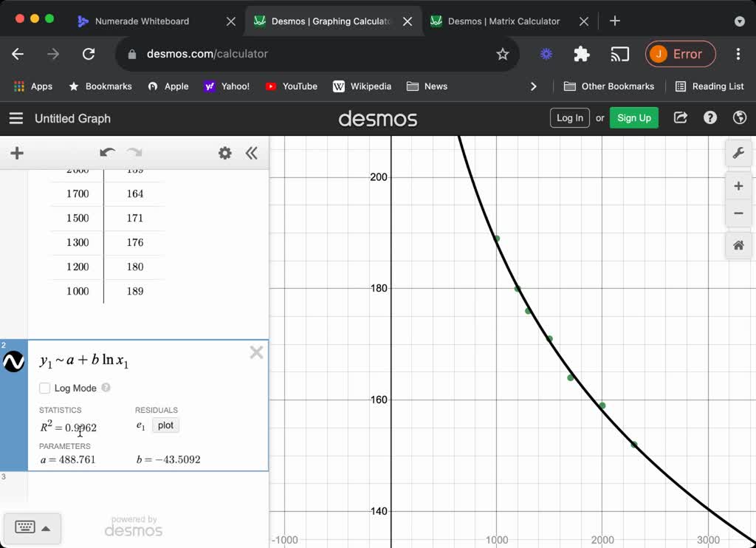Zoom in on the graph
This screenshot has width=756, height=548.
click(x=738, y=186)
